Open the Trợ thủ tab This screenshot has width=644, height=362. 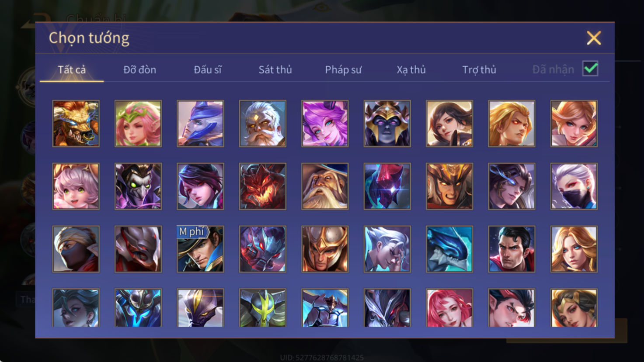pos(479,69)
